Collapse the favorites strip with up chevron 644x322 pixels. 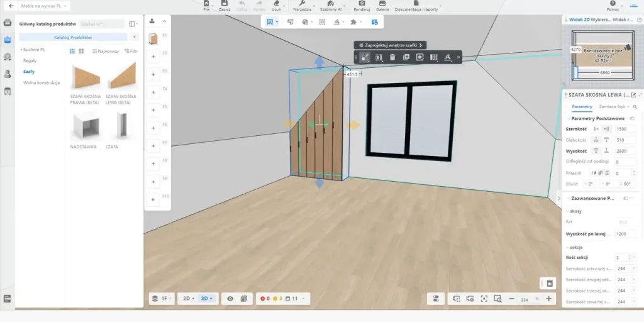(164, 21)
